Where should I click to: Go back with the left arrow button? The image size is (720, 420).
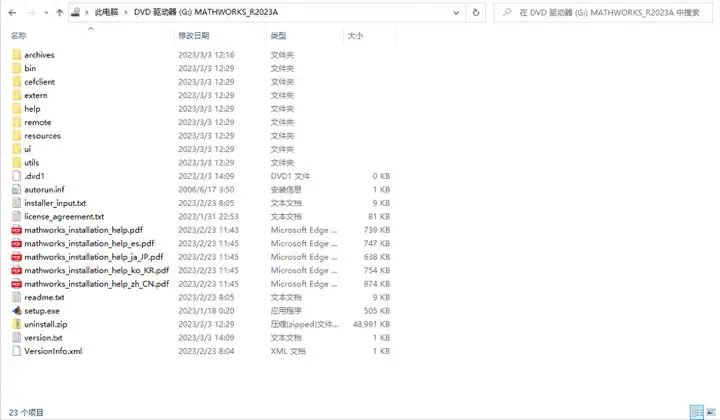click(x=12, y=13)
